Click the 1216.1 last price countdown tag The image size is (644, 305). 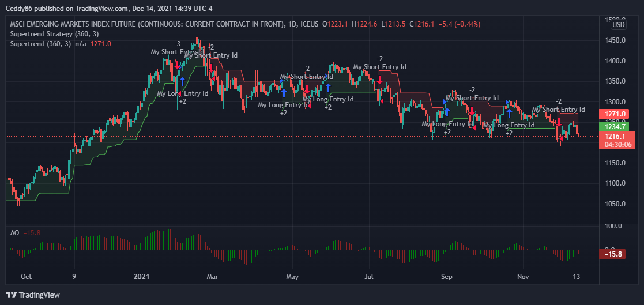617,140
